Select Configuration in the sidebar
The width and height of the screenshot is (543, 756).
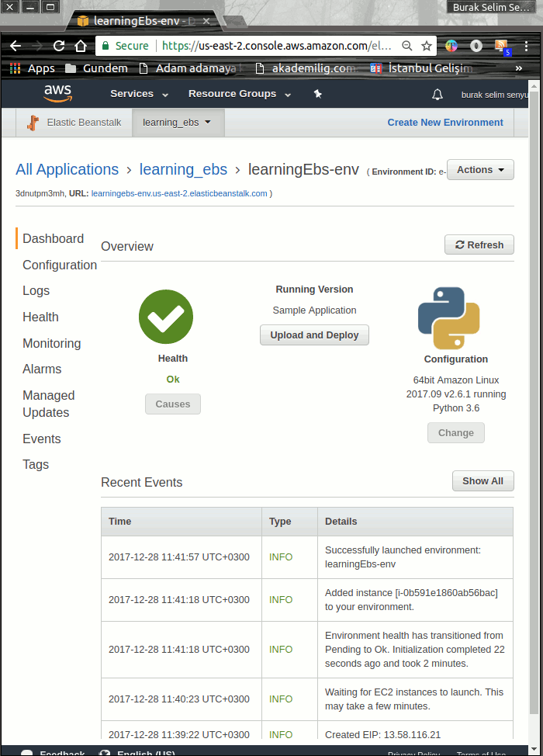pyautogui.click(x=60, y=265)
